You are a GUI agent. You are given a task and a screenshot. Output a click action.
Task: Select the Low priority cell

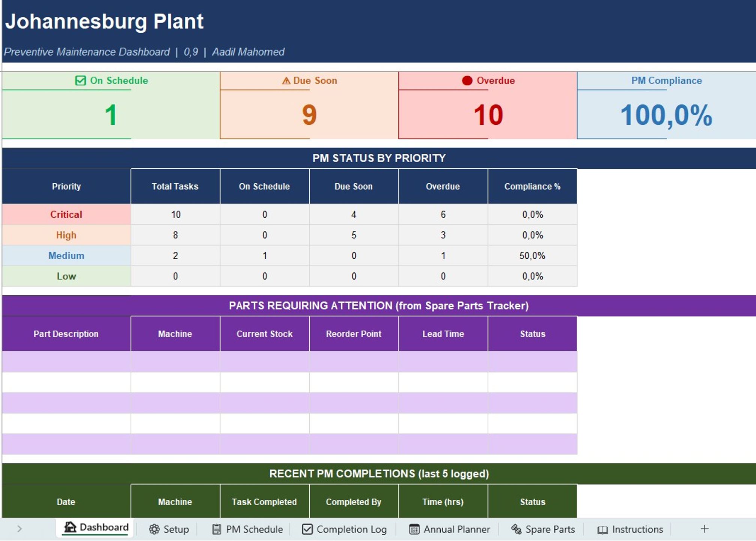66,276
